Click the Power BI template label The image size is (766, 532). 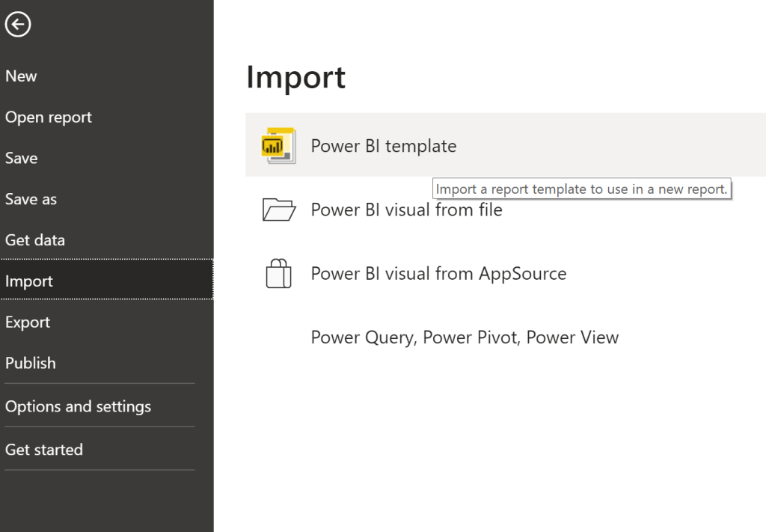click(383, 146)
